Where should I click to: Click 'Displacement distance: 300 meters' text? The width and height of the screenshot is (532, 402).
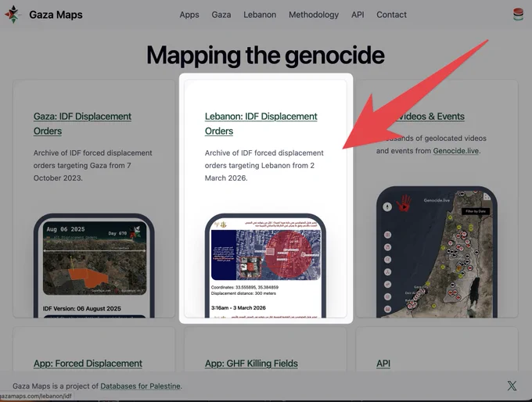[x=243, y=293]
